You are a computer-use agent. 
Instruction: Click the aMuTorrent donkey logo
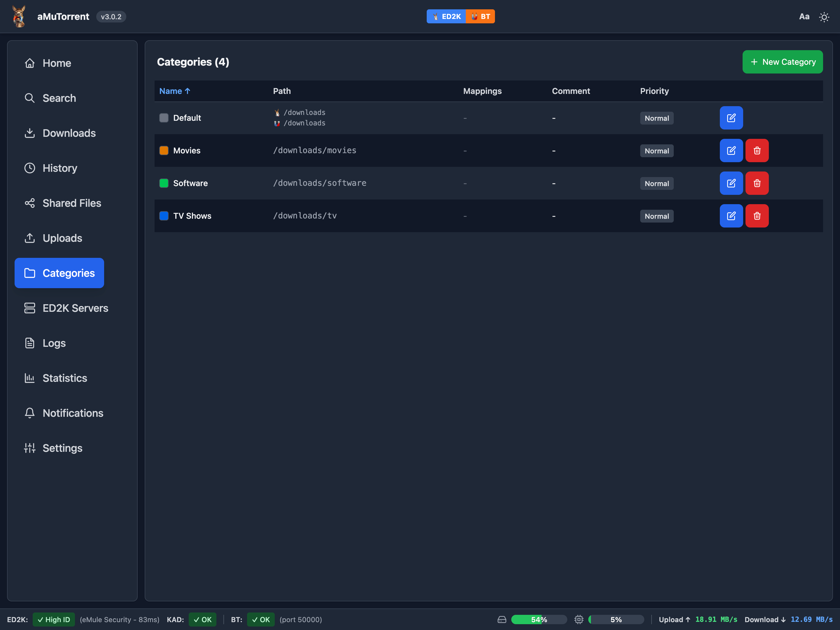19,16
